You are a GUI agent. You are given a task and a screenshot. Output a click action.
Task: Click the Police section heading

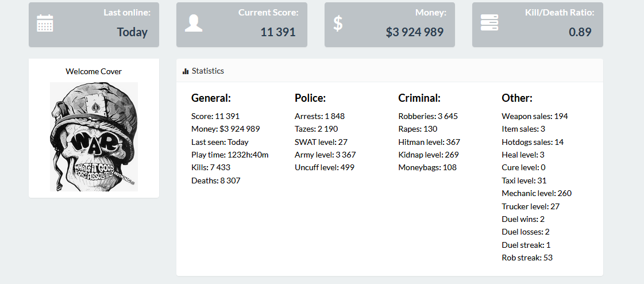(310, 98)
